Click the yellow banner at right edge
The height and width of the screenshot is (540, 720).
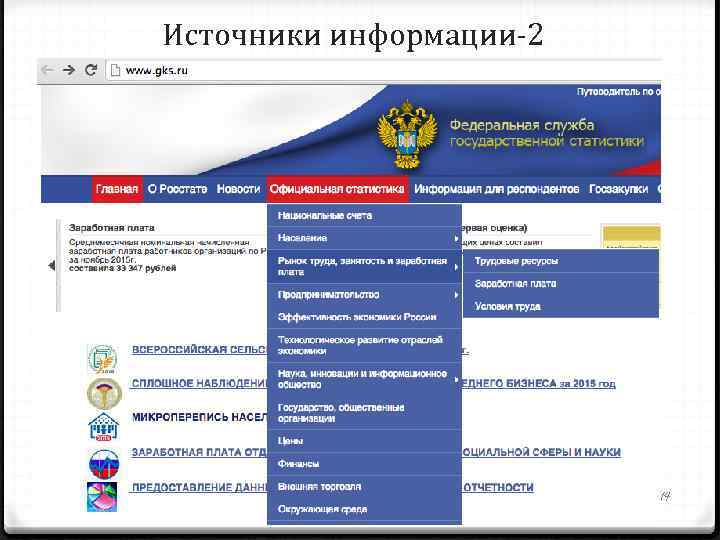(630, 236)
